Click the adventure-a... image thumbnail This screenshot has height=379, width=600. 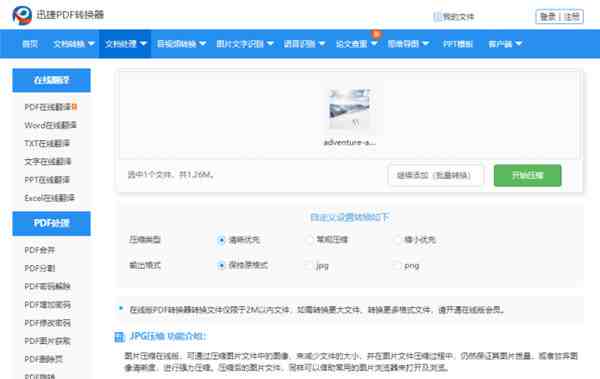[x=349, y=110]
